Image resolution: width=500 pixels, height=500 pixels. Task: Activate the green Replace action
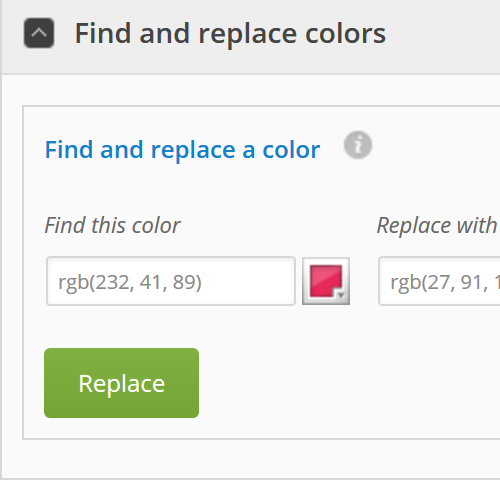click(x=121, y=383)
